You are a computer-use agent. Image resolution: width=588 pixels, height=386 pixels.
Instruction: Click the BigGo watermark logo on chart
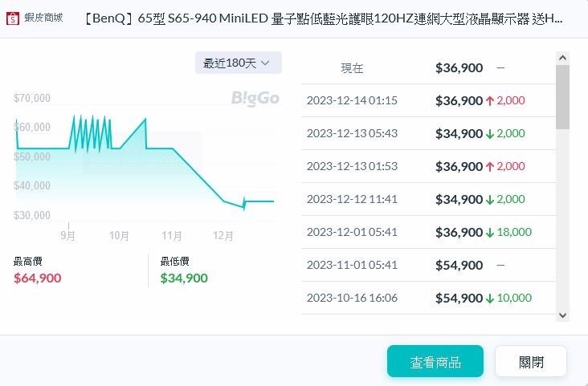[x=255, y=98]
